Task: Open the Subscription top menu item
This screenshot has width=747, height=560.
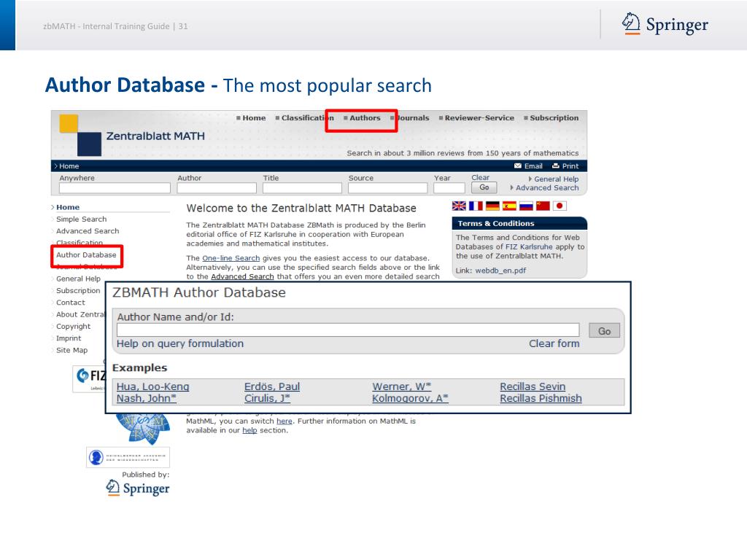Action: (x=554, y=117)
